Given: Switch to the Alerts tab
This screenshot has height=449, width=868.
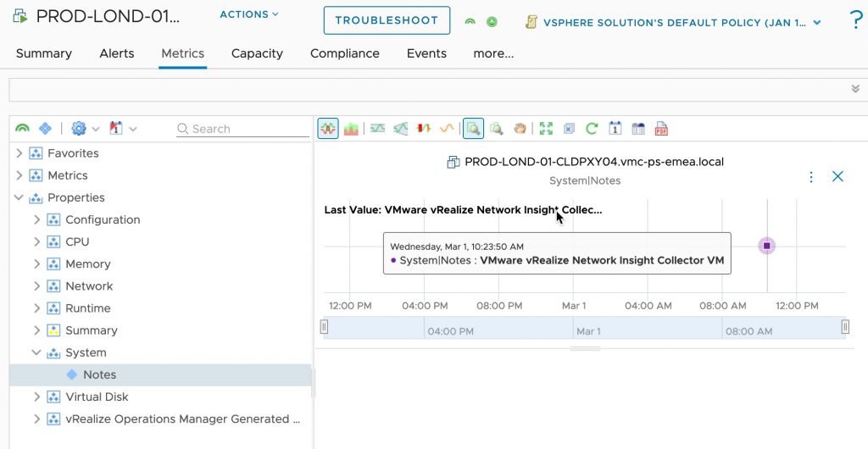Looking at the screenshot, I should [x=117, y=53].
